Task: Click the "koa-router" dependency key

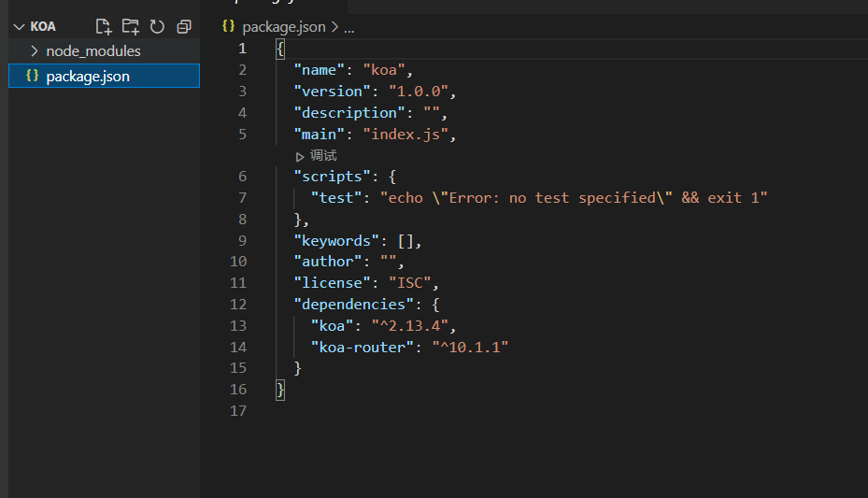Action: tap(362, 348)
